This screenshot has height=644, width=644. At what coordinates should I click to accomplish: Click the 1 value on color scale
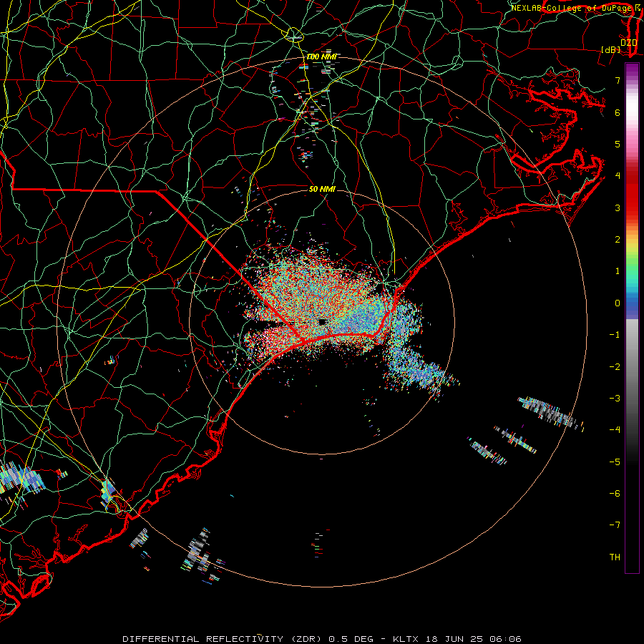pyautogui.click(x=618, y=271)
